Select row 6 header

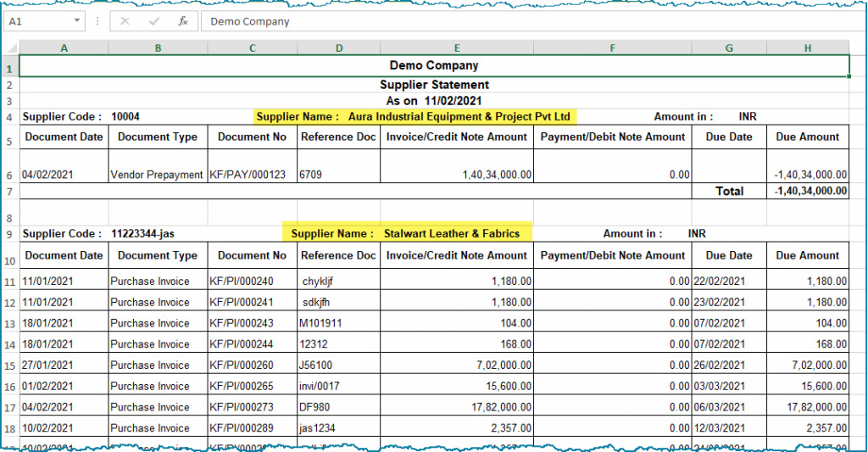pos(9,175)
